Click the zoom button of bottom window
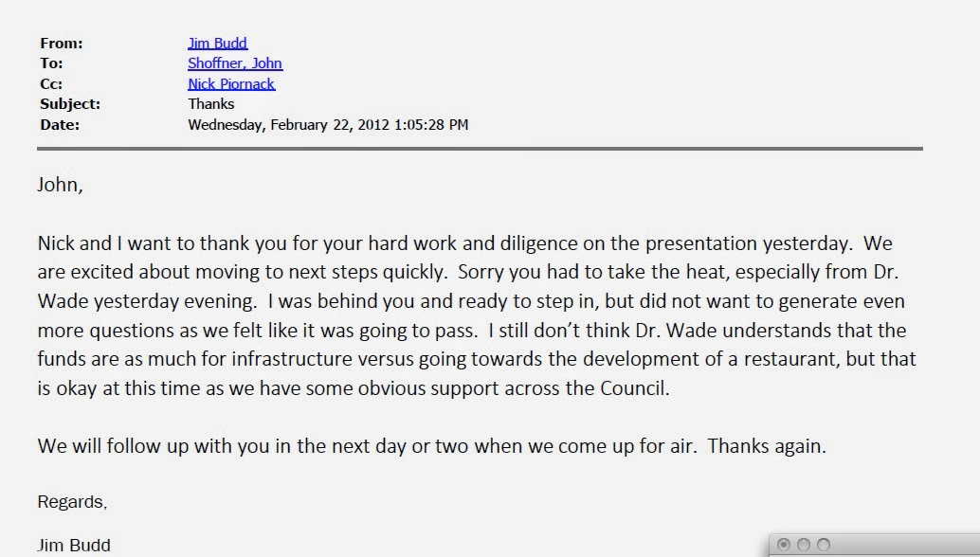 click(x=824, y=545)
